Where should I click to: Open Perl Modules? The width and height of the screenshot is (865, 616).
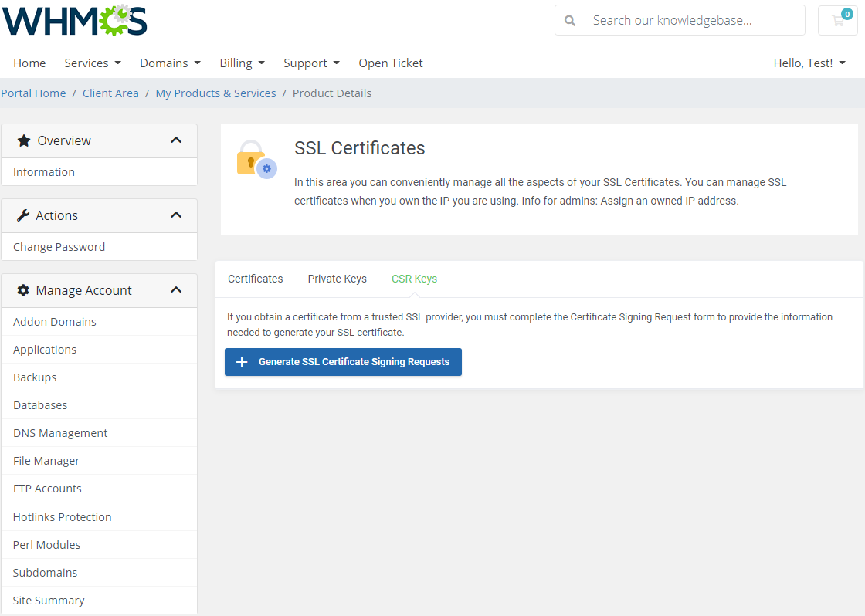tap(100, 545)
